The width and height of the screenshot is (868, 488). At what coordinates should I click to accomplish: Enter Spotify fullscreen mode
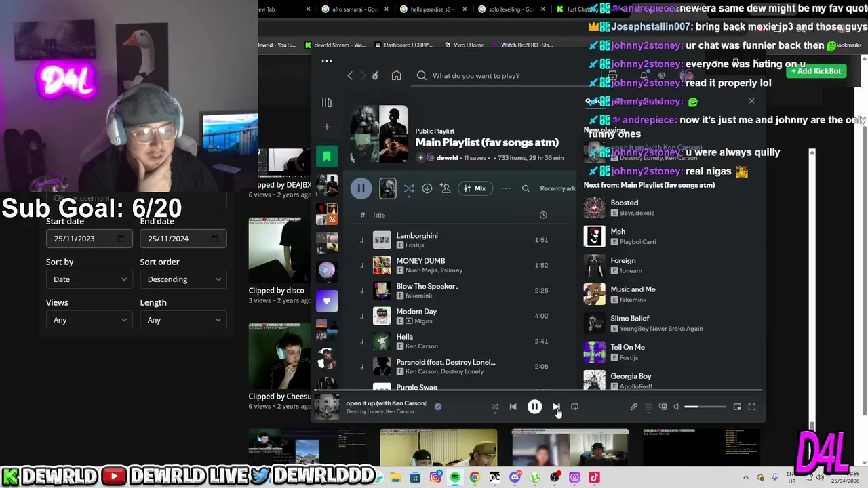(x=751, y=407)
